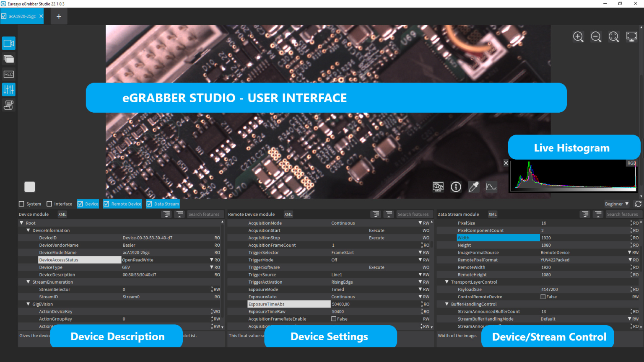Uncheck the Data Stream module checkbox
644x362 pixels.
coord(149,204)
